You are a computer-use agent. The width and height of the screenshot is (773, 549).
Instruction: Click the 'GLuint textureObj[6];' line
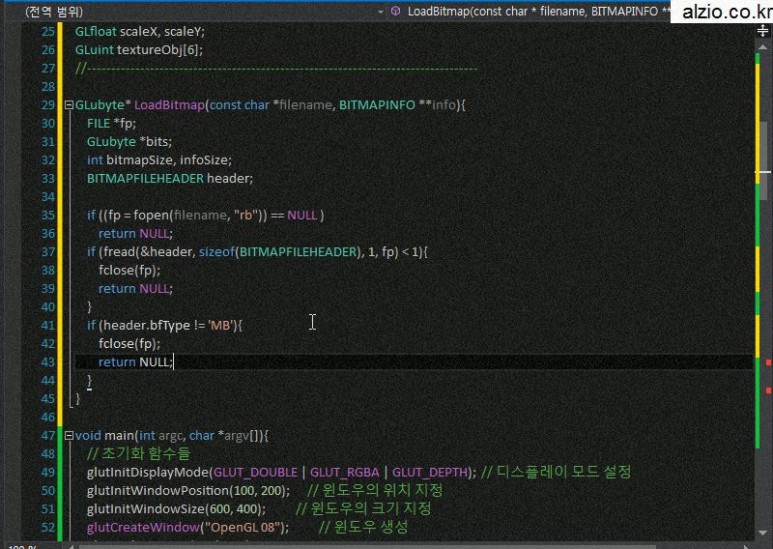click(139, 50)
